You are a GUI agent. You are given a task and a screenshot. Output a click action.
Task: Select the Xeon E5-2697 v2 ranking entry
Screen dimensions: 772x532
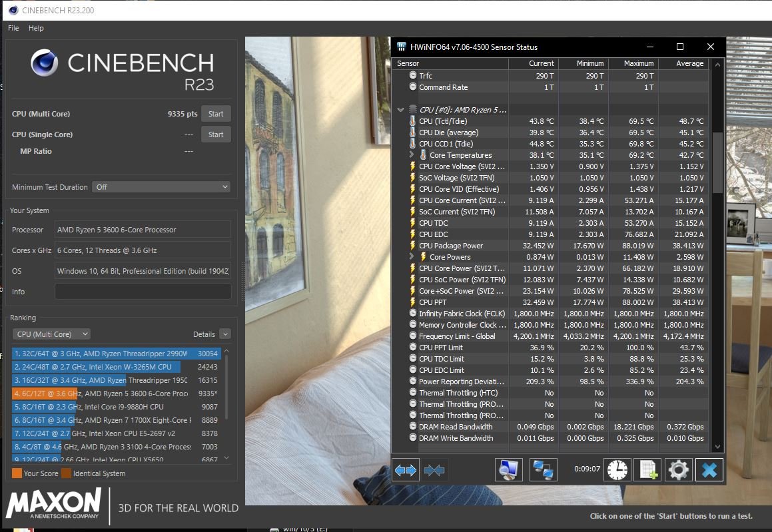[116, 433]
